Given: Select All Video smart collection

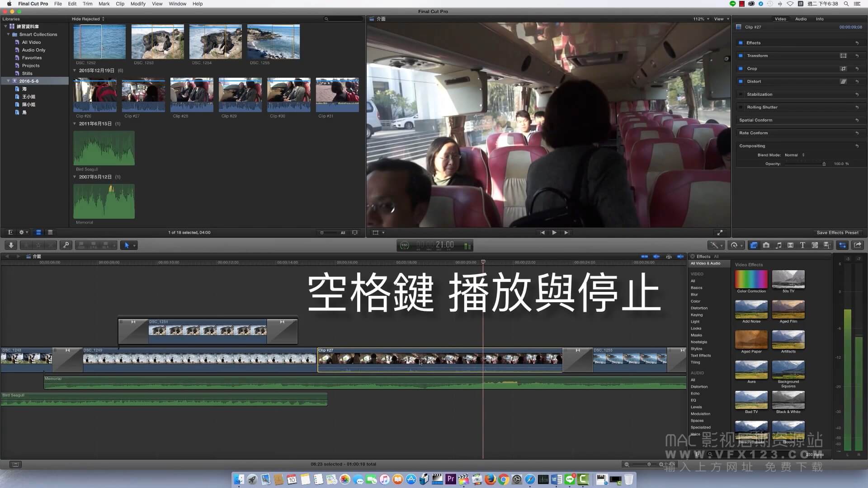Looking at the screenshot, I should point(31,42).
